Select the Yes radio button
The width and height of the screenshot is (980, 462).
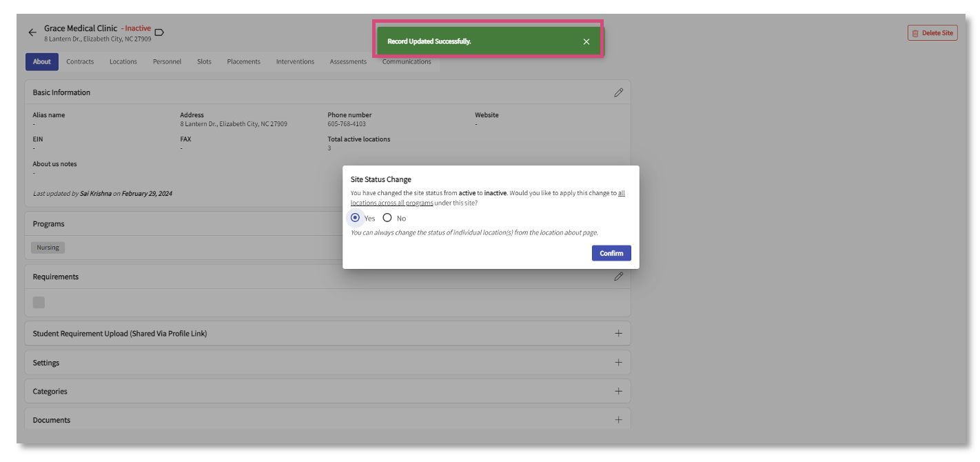355,218
